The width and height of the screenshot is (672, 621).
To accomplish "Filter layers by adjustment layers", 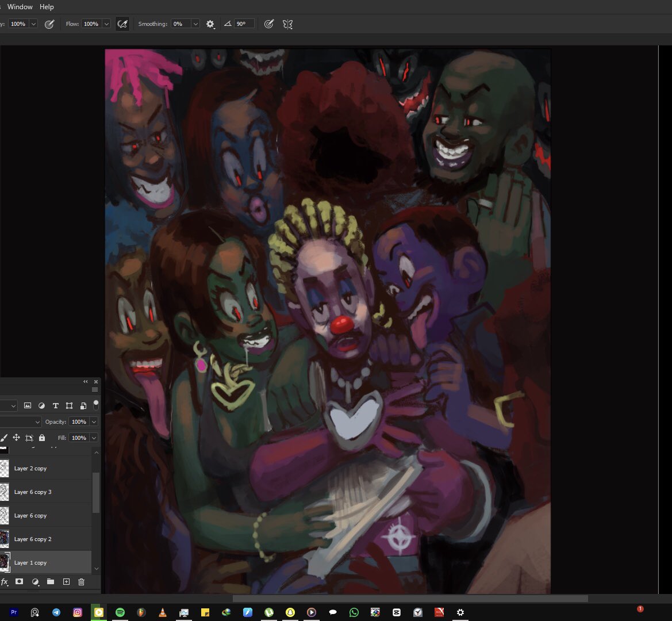I will [41, 405].
